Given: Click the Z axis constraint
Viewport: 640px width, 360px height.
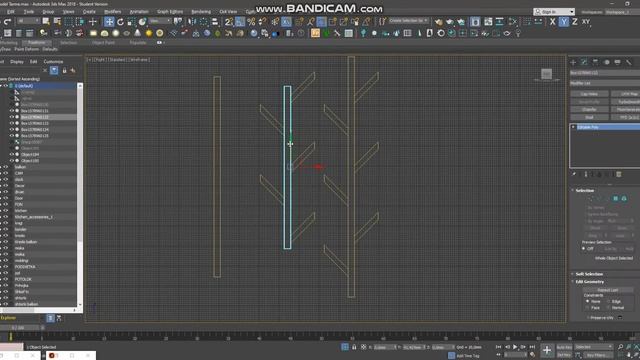Looking at the screenshot, I should tap(575, 22).
